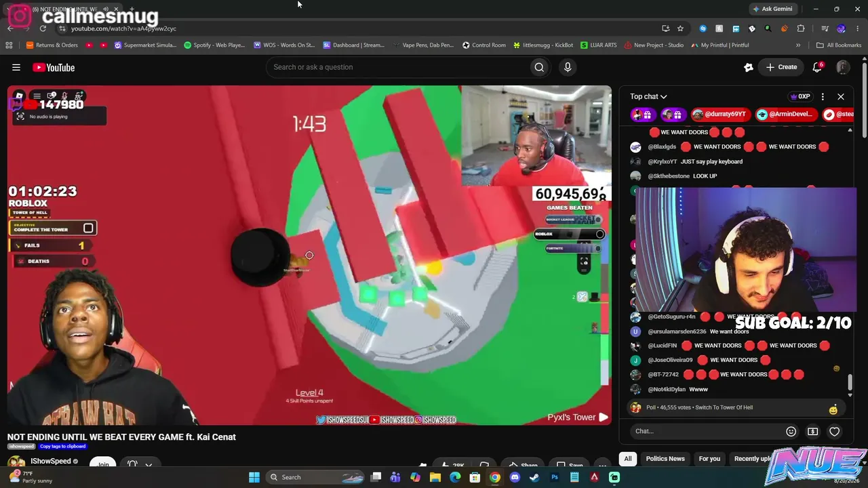Start voice search with the microphone
Screen dimensions: 868x488
[x=568, y=67]
